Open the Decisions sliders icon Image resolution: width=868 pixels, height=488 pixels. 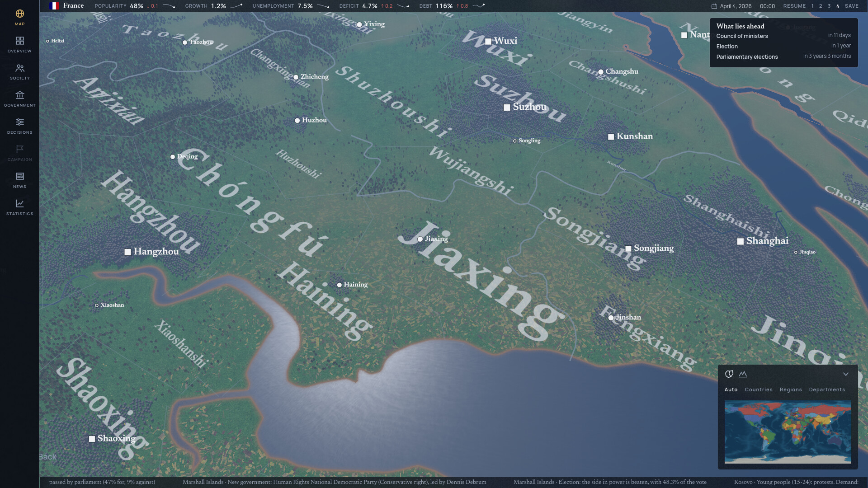[x=19, y=122]
